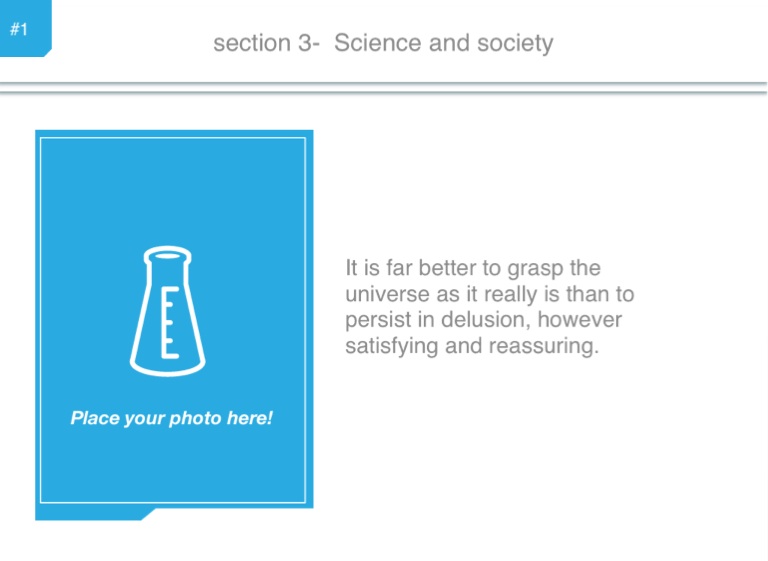The height and width of the screenshot is (561, 768).
Task: Select the slide title "section 3- Science and society"
Action: pos(383,44)
